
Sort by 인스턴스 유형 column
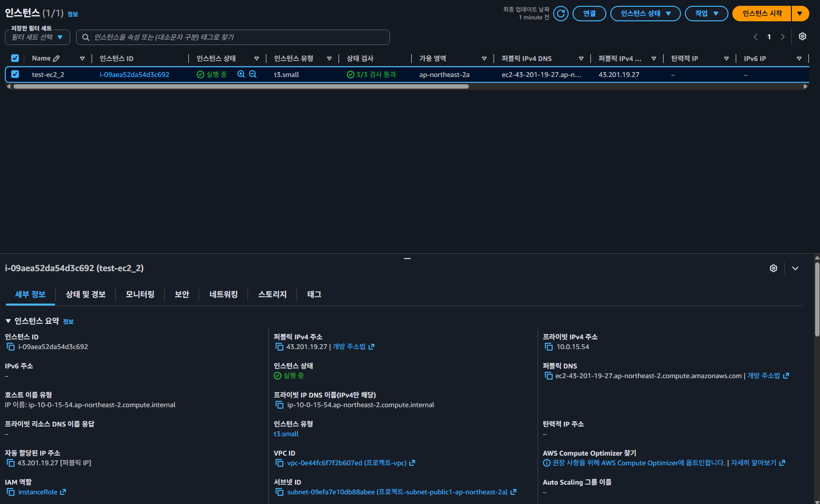(329, 59)
